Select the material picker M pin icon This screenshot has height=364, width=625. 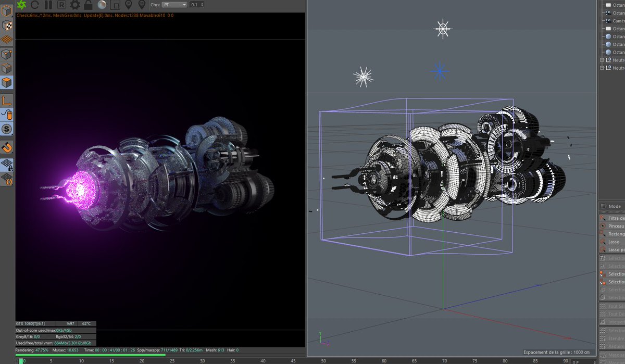[142, 5]
